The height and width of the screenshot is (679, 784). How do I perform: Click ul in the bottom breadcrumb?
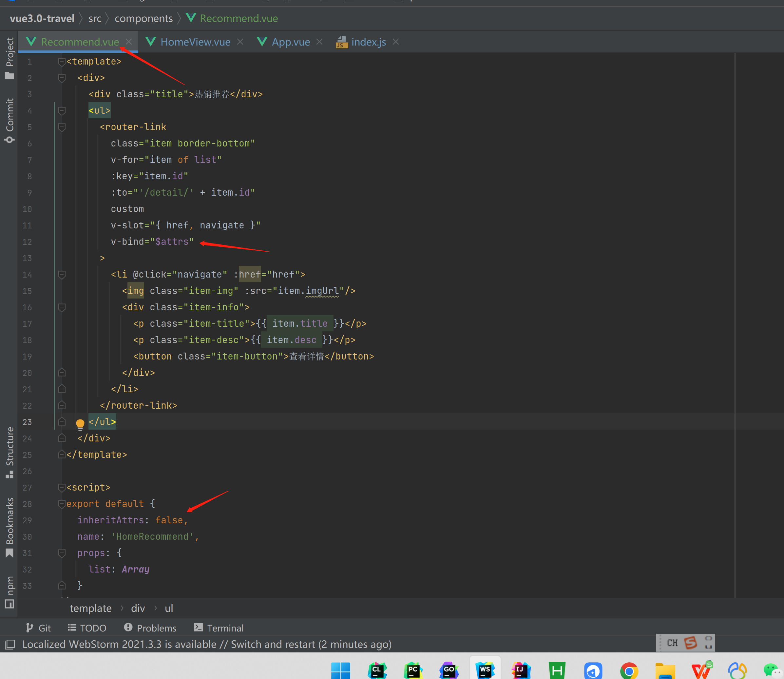click(x=169, y=608)
